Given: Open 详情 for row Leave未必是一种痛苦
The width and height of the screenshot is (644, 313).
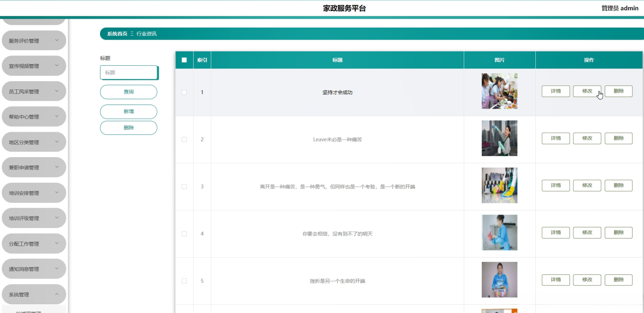Looking at the screenshot, I should click(x=556, y=138).
